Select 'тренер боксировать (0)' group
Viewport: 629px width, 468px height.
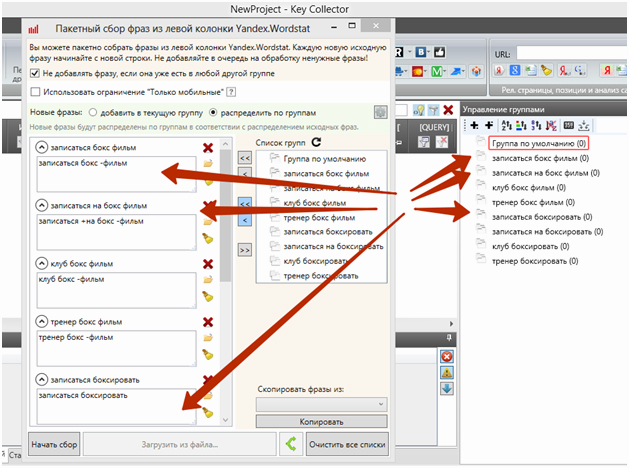tap(535, 261)
